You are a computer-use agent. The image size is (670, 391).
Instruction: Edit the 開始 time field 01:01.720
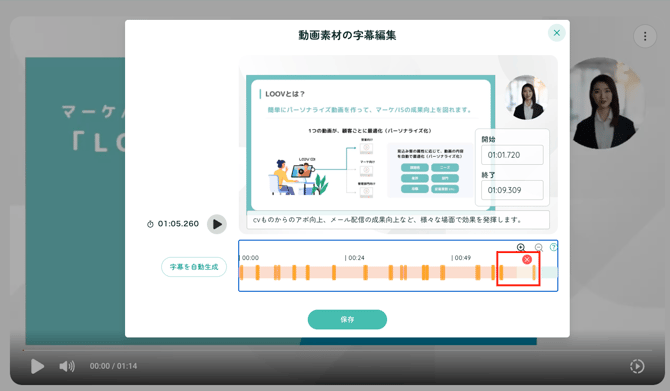click(512, 155)
